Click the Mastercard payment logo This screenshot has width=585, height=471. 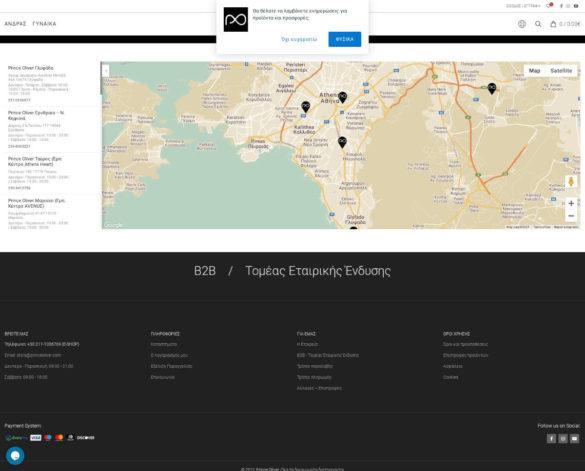point(59,438)
